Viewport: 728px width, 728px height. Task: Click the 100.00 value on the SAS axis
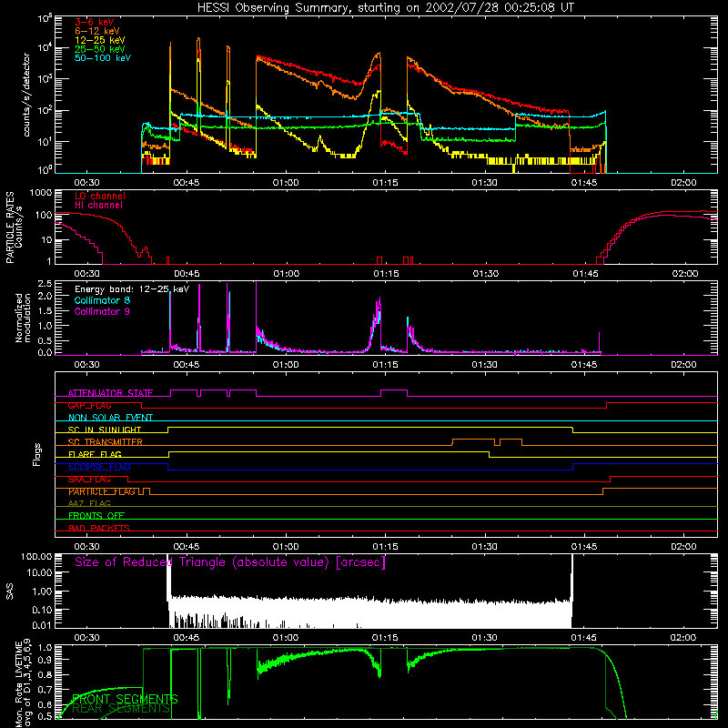pos(36,556)
